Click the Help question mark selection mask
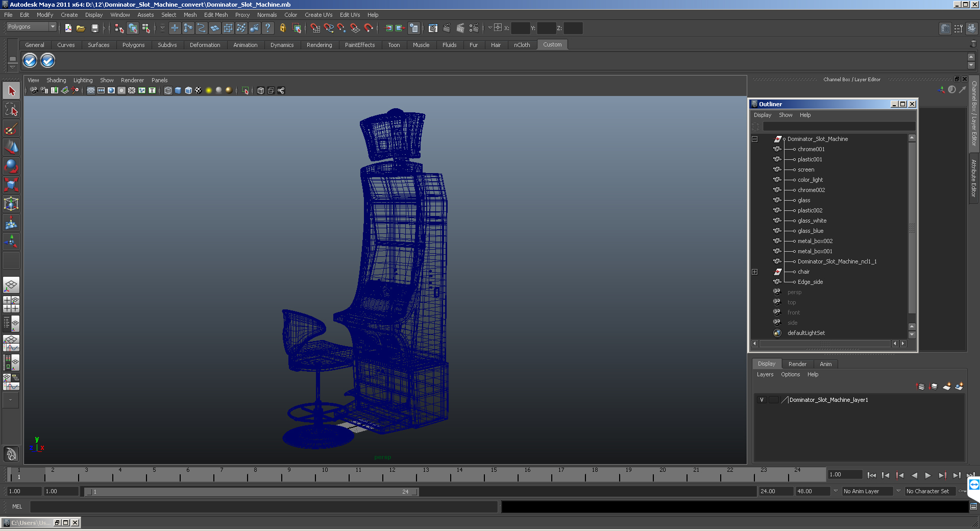 [x=267, y=28]
